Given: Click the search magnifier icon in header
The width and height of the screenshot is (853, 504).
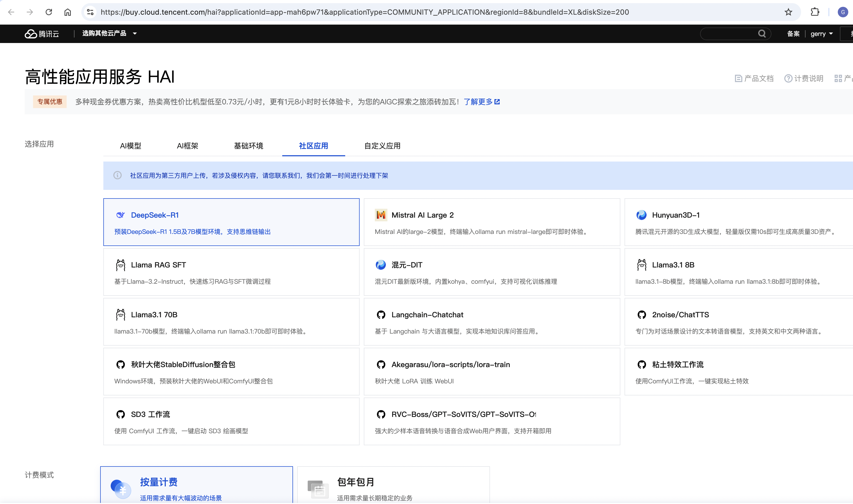Looking at the screenshot, I should coord(762,34).
